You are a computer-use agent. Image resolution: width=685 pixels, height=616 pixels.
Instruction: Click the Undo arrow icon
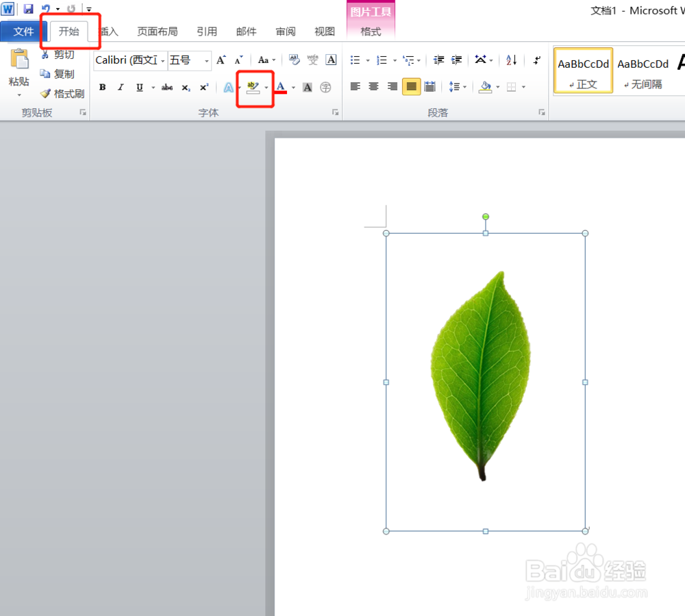tap(46, 8)
